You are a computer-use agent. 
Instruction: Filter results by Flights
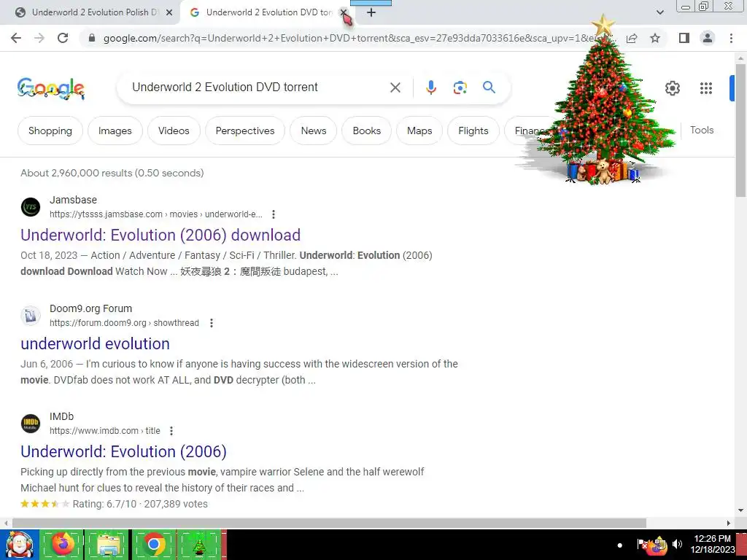pos(473,131)
